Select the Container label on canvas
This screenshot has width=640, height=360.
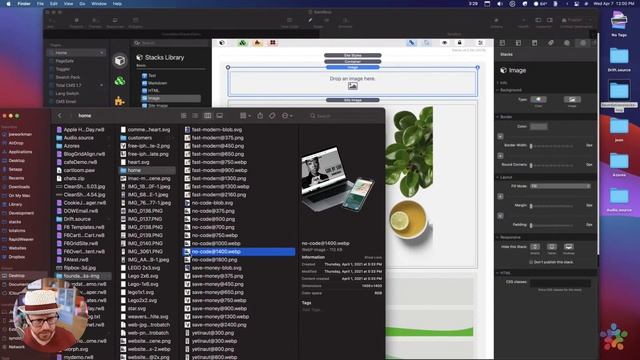[x=353, y=61]
